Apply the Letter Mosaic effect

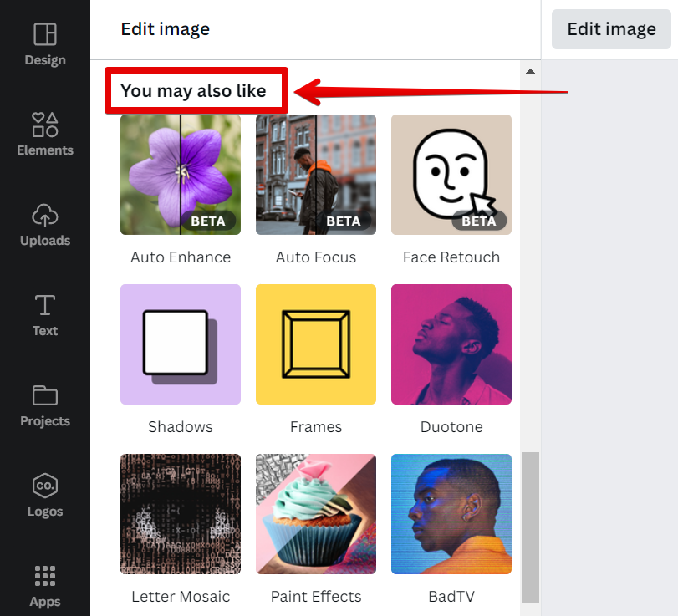[181, 514]
